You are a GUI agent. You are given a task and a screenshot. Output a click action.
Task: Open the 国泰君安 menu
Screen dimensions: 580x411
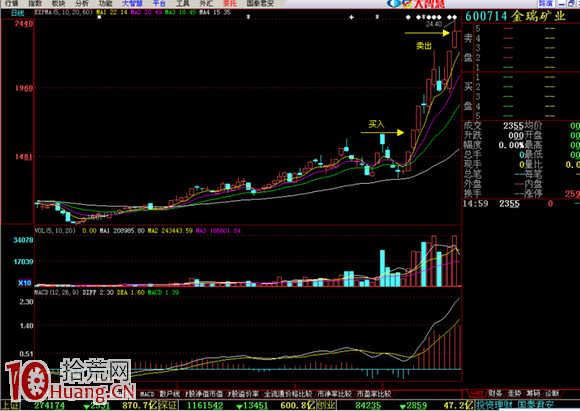(x=260, y=3)
